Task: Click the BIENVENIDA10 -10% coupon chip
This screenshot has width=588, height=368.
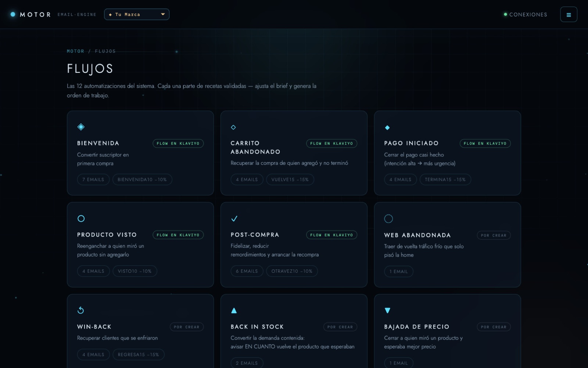Action: pos(142,180)
